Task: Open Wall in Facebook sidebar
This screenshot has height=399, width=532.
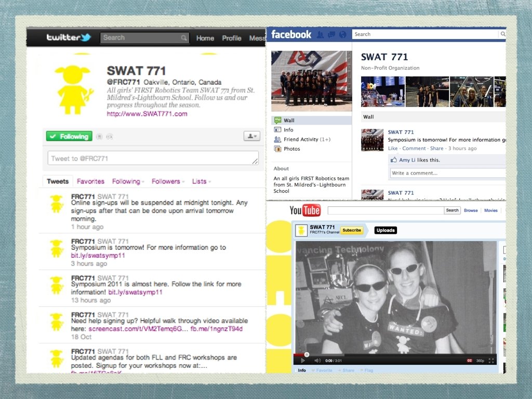Action: (312, 120)
